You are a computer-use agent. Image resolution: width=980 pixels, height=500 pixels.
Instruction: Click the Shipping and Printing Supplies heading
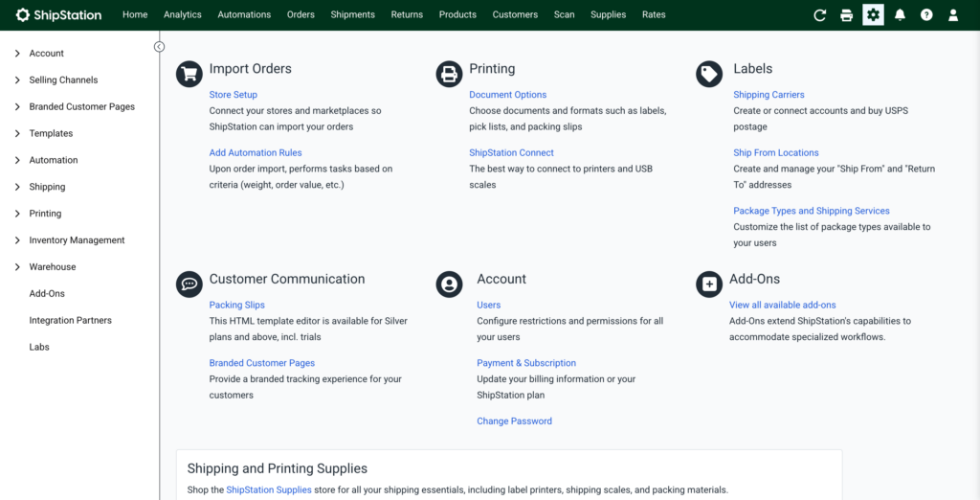click(x=278, y=468)
